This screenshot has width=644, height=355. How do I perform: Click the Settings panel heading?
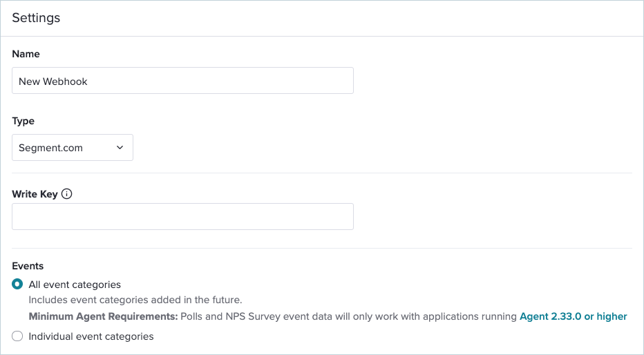[x=36, y=18]
